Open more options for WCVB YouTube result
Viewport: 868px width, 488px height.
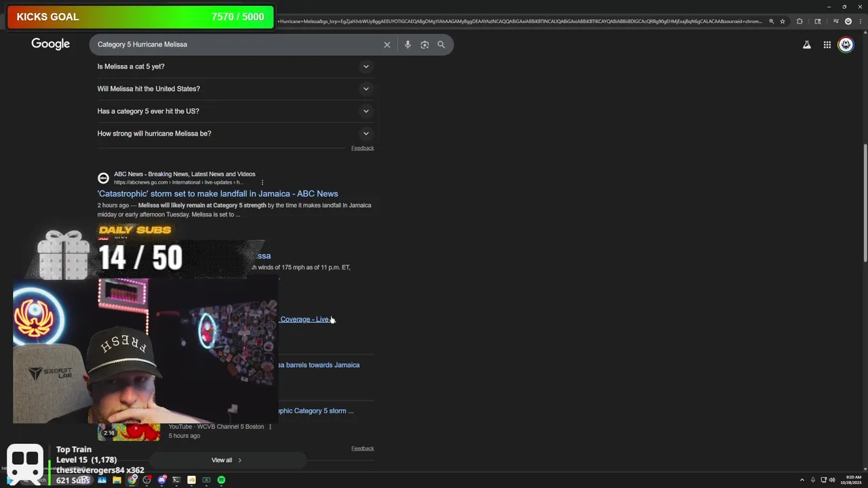click(271, 427)
